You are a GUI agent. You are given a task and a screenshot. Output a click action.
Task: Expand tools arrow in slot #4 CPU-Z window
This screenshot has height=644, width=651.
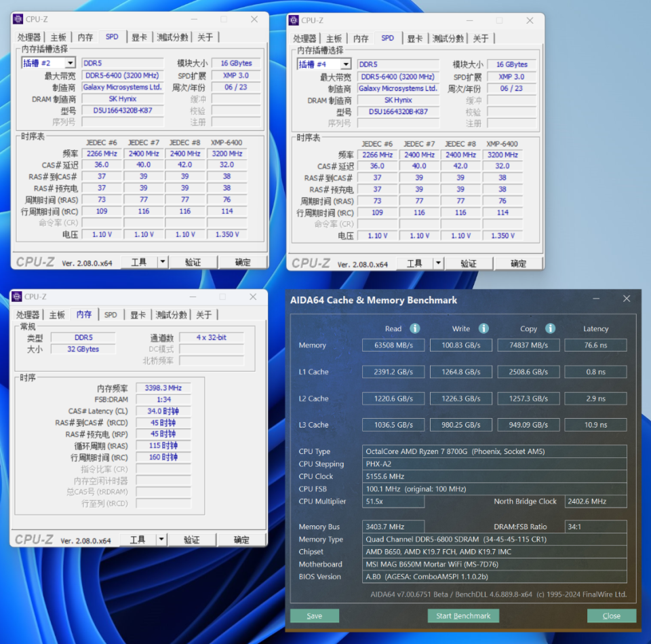click(438, 263)
